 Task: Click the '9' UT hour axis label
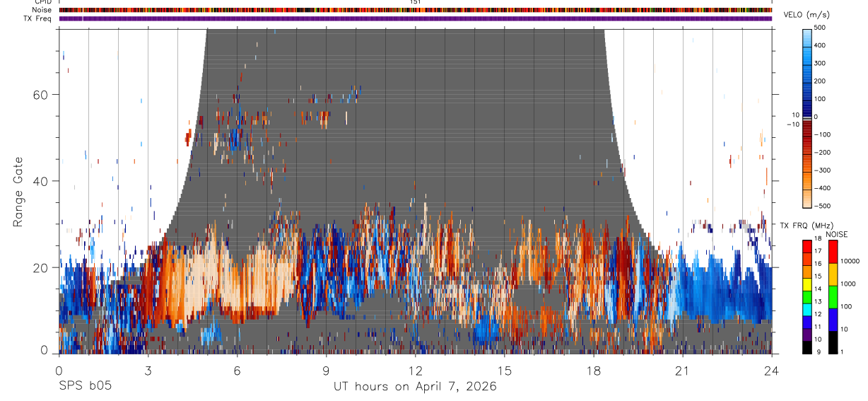pos(326,370)
